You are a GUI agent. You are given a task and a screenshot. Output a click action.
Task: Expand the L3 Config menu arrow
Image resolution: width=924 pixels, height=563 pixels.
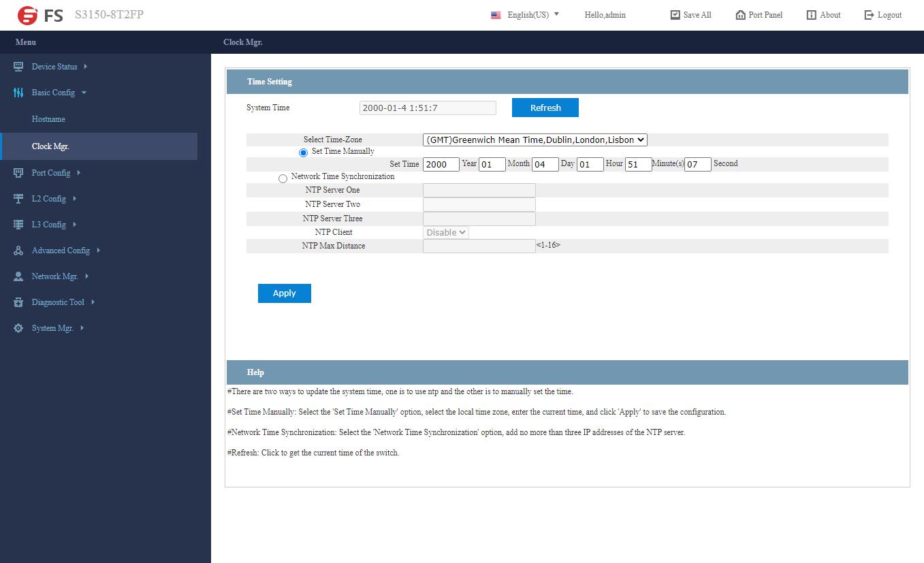pyautogui.click(x=74, y=225)
